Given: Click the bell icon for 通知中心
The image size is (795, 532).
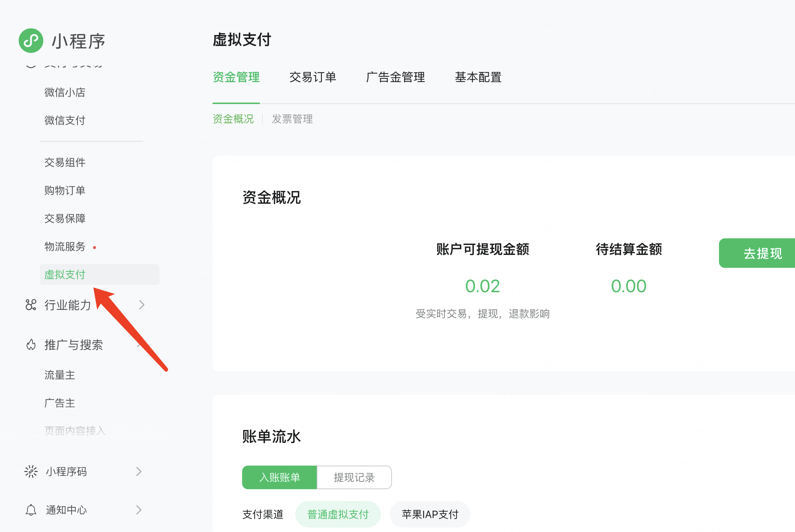Looking at the screenshot, I should click(x=31, y=510).
